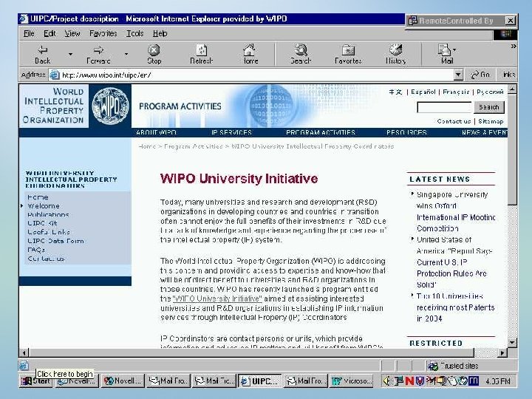Switch language to Русский
The width and height of the screenshot is (532, 399).
(x=490, y=92)
